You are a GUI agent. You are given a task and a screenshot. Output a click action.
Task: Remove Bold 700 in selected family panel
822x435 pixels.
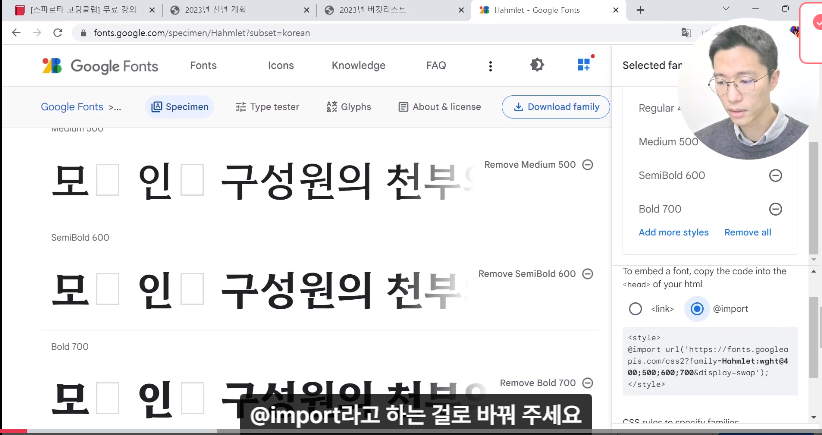click(775, 209)
